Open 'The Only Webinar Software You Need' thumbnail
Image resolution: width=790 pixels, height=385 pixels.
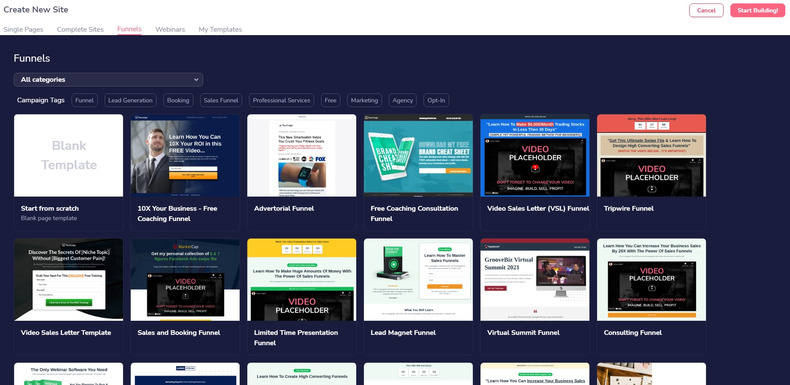tap(69, 374)
